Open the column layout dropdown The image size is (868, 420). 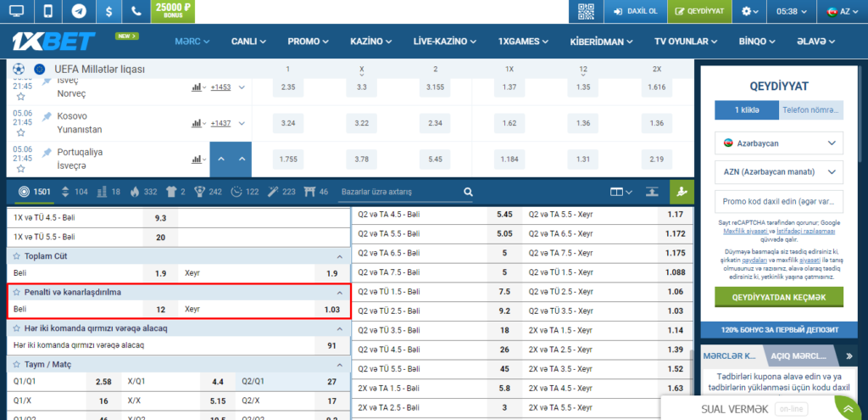click(x=621, y=192)
